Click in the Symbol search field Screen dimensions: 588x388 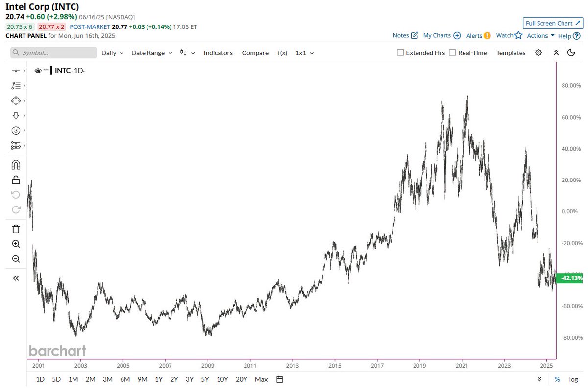53,53
